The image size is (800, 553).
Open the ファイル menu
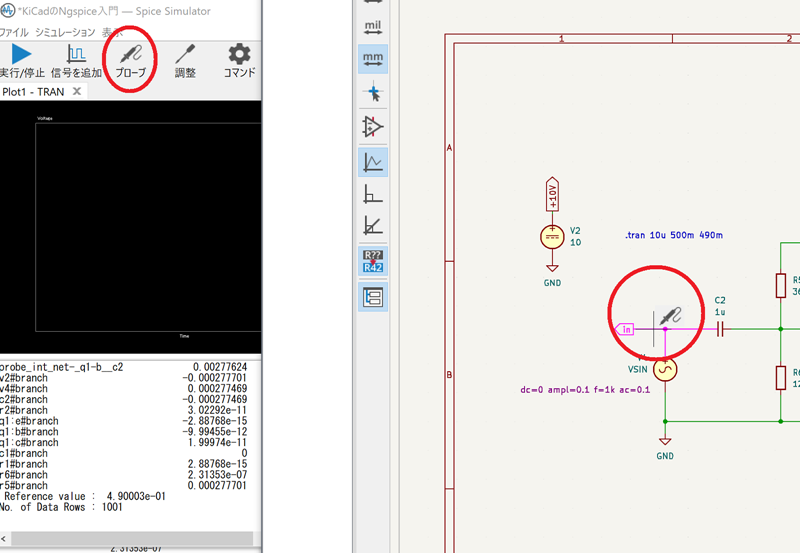[x=14, y=33]
